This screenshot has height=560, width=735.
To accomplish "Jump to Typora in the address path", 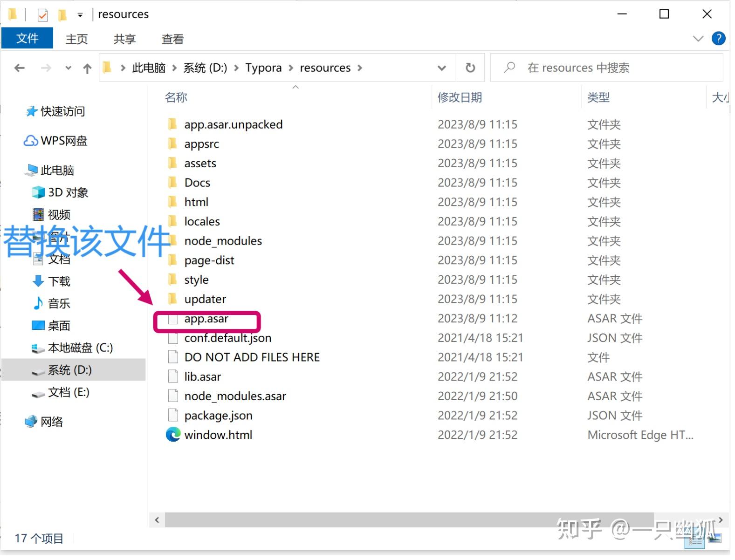I will (263, 68).
